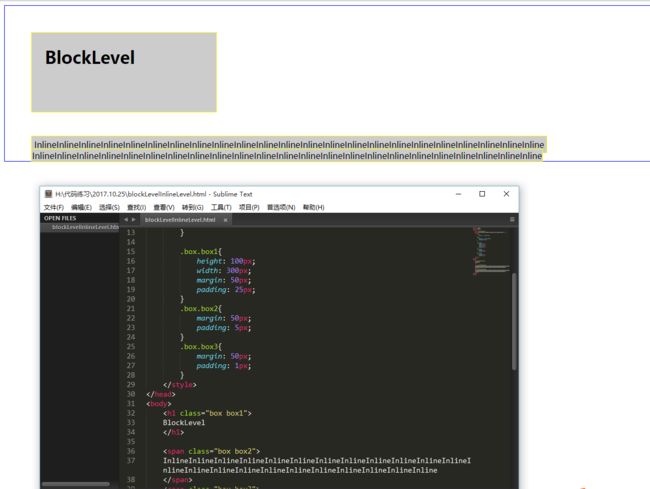Click line number 15 in gutter
Screen dimensions: 650x489
tap(131, 252)
